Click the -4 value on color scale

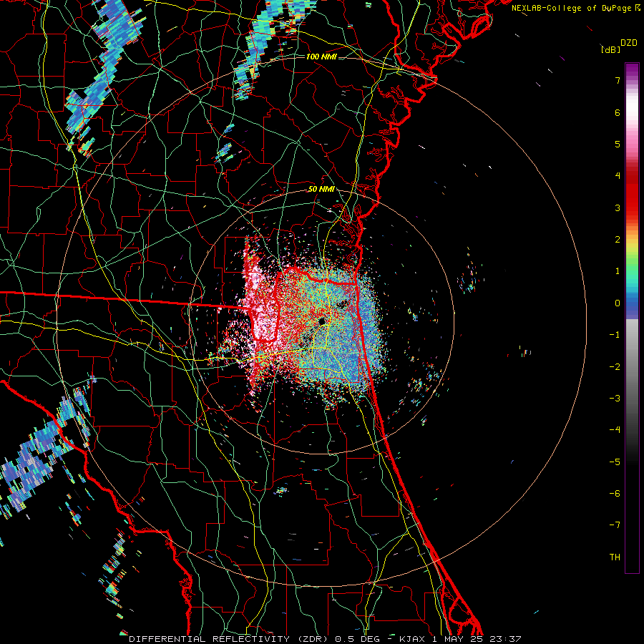pos(615,429)
